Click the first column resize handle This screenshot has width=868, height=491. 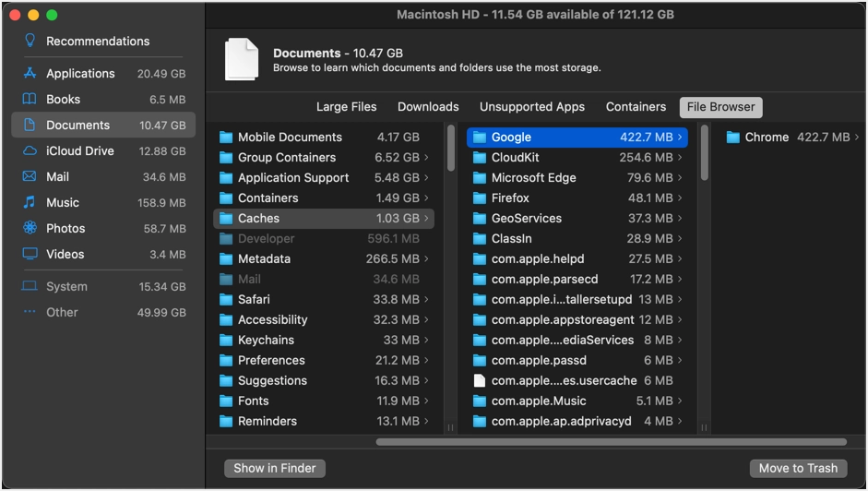click(x=451, y=427)
